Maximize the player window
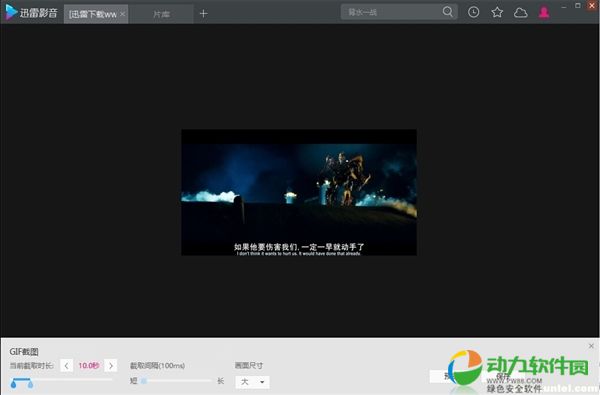The width and height of the screenshot is (600, 395). coord(578,5)
